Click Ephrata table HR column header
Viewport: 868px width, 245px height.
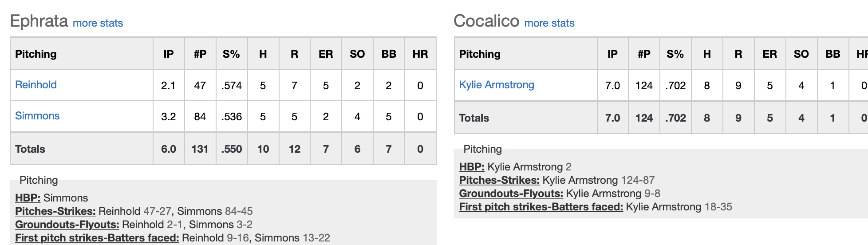pos(420,54)
